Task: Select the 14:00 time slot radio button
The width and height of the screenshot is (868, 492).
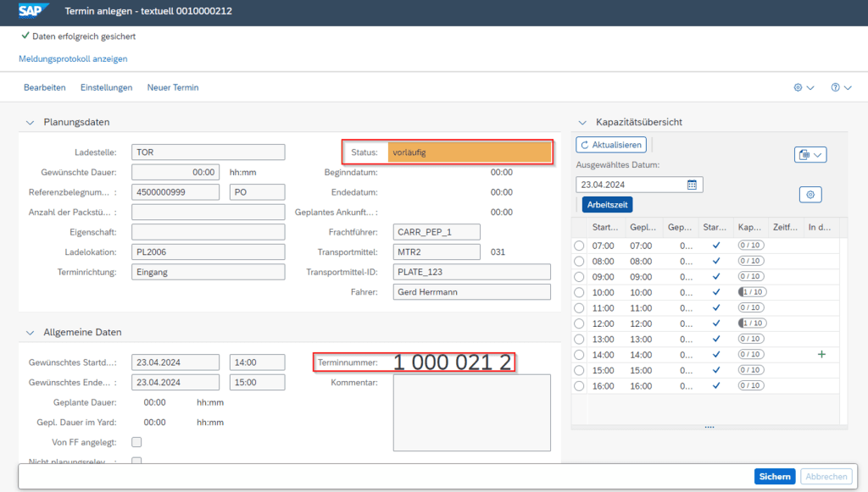Action: click(579, 355)
